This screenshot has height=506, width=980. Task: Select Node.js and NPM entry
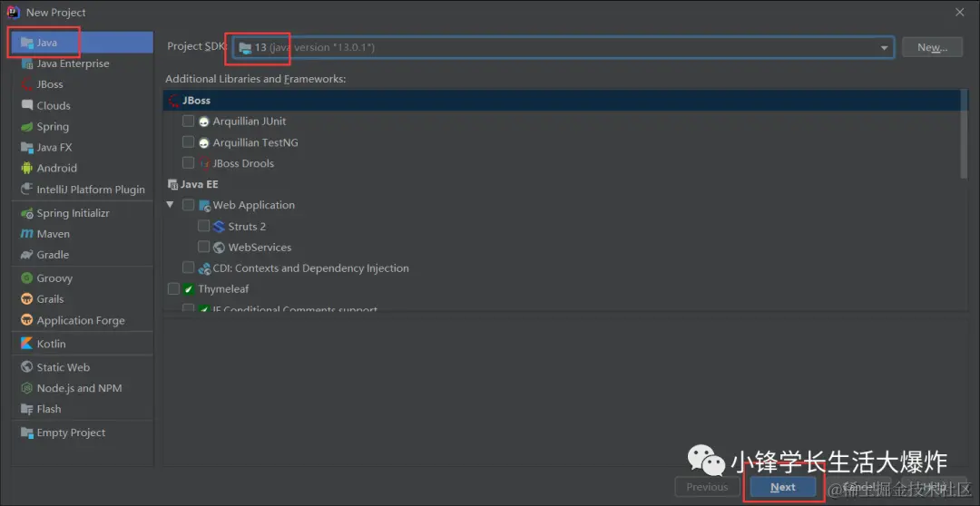point(83,388)
